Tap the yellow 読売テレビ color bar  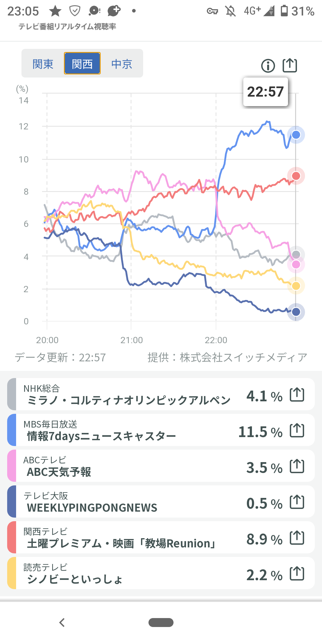(x=12, y=573)
